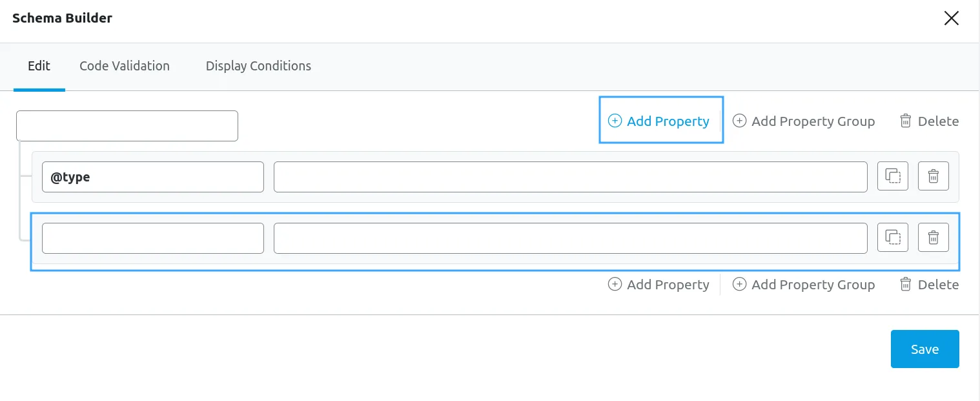The height and width of the screenshot is (401, 980).
Task: Focus the @type property name field
Action: coord(153,176)
